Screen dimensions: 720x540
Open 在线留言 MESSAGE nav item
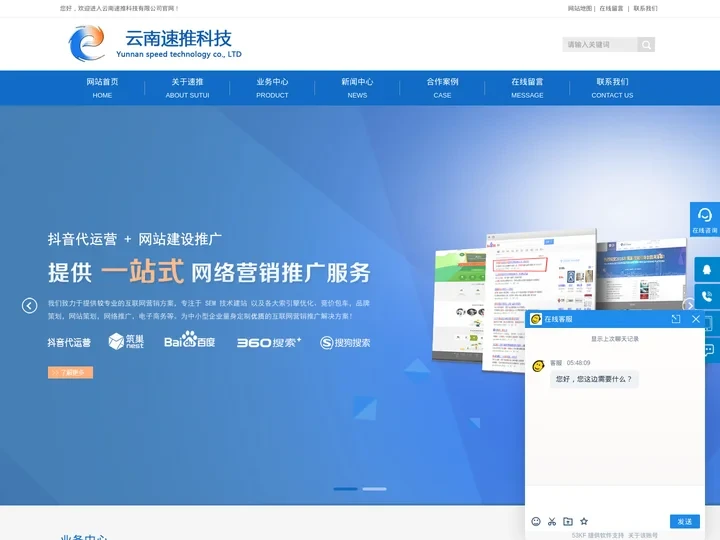pos(527,88)
